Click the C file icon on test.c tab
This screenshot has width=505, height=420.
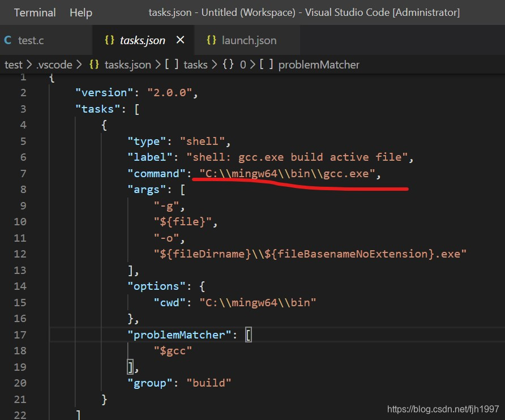tap(8, 40)
